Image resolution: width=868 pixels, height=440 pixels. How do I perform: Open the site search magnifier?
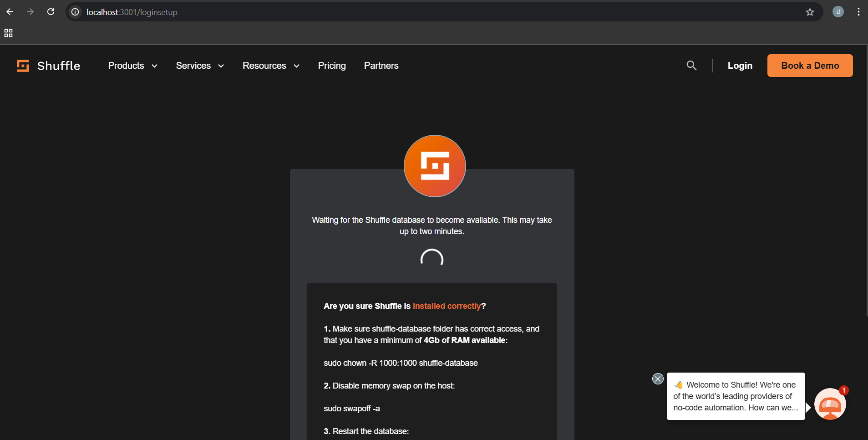pyautogui.click(x=691, y=66)
